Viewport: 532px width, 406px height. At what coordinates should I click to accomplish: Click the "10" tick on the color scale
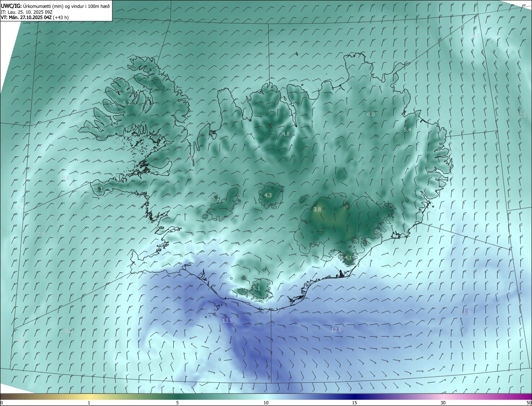[x=266, y=403]
